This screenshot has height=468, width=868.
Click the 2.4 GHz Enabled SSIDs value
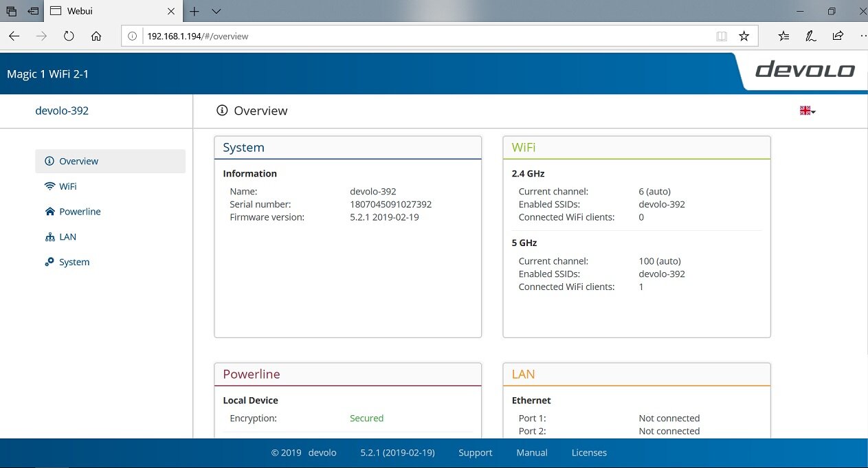[662, 205]
